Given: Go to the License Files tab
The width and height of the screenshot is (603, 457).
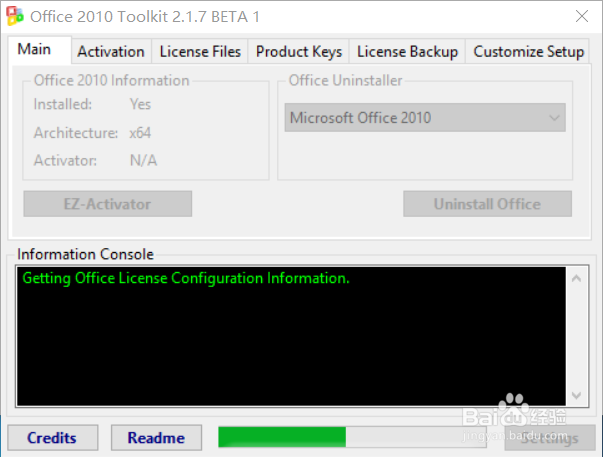Looking at the screenshot, I should point(200,52).
